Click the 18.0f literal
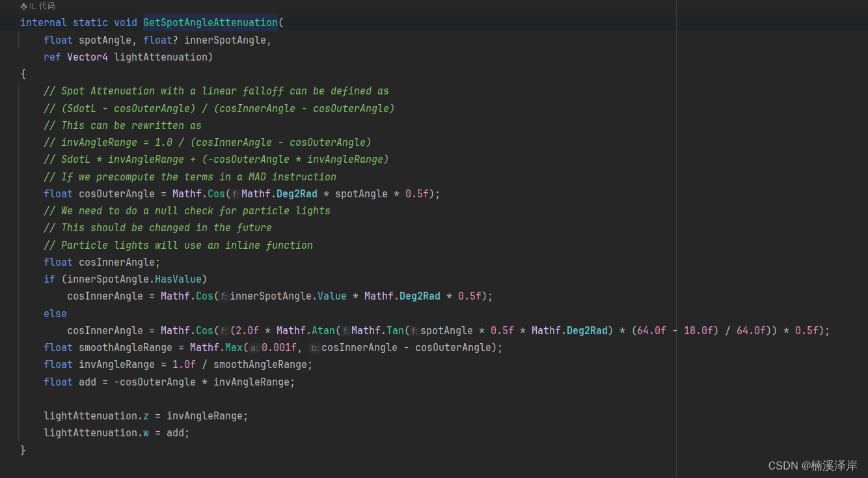 tap(698, 331)
